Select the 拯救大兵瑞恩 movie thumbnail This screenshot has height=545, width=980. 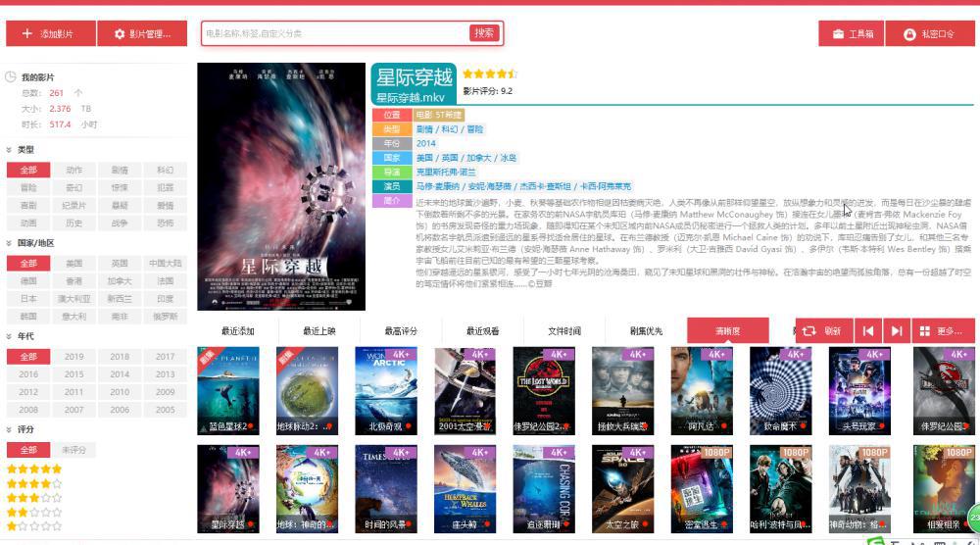tap(622, 391)
